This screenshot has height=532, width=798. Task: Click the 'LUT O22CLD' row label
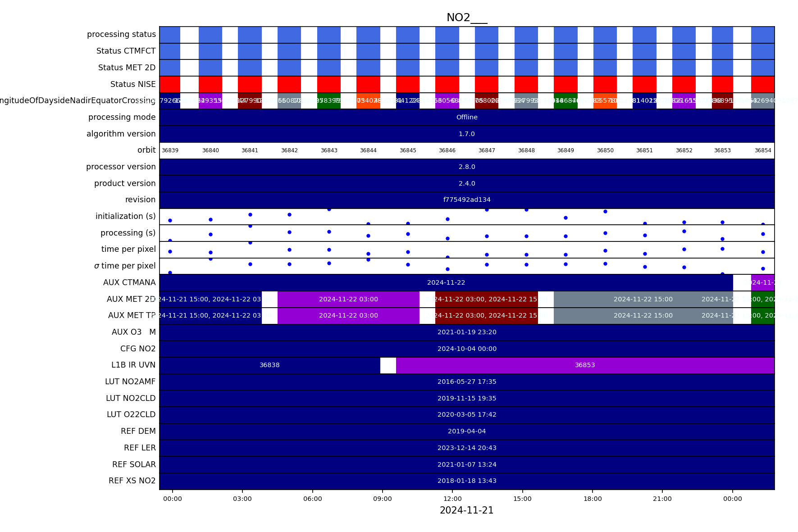tap(131, 414)
